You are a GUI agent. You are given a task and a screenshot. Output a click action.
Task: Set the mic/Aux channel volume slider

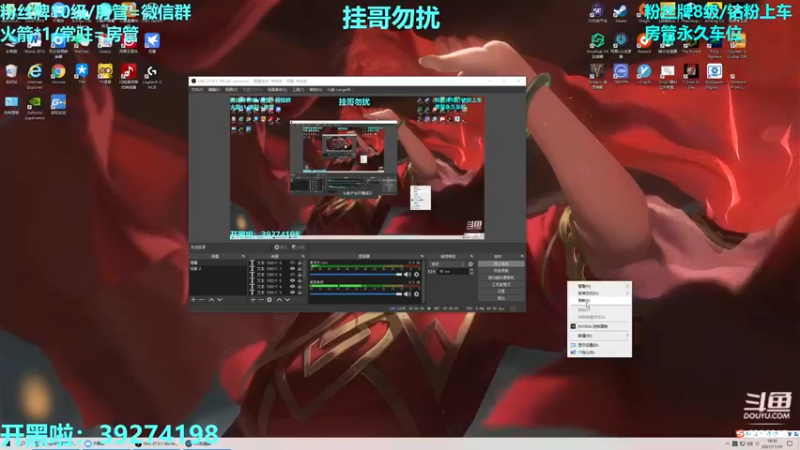pyautogui.click(x=356, y=274)
